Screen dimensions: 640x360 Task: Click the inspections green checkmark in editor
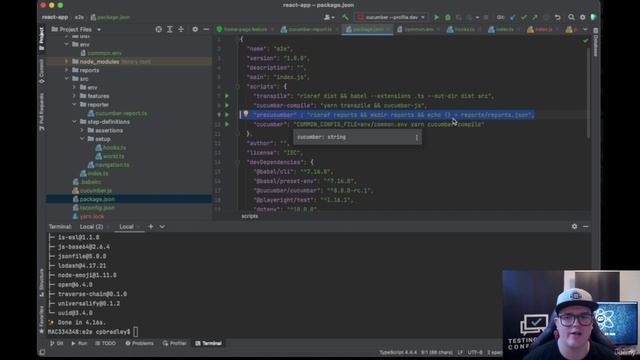pyautogui.click(x=586, y=40)
